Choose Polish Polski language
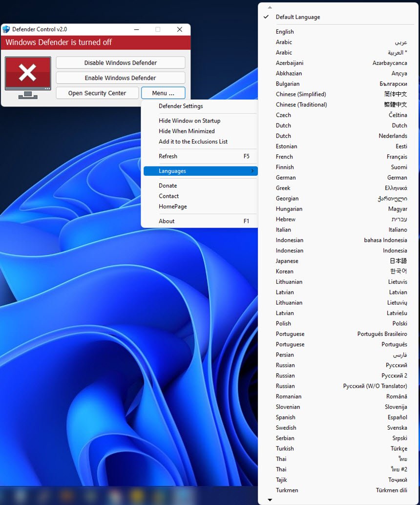This screenshot has width=420, height=505. (x=338, y=323)
